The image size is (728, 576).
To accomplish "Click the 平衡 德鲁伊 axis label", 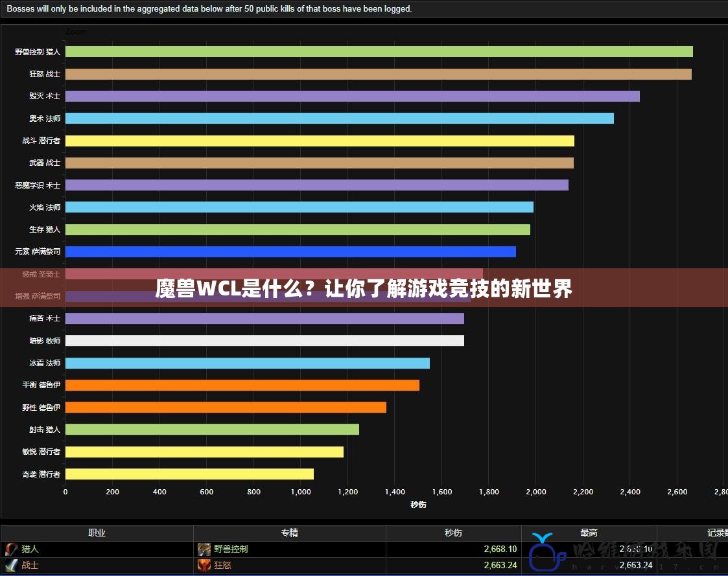I will point(41,386).
